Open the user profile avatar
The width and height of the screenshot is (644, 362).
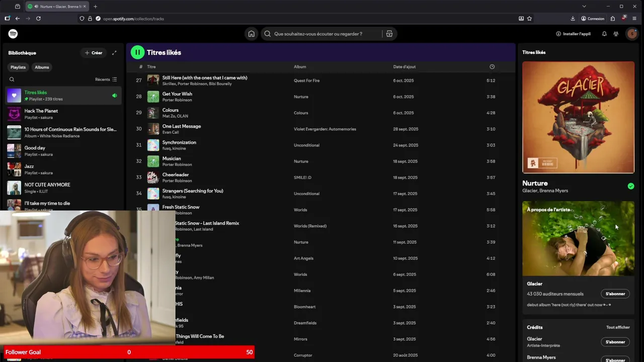632,34
